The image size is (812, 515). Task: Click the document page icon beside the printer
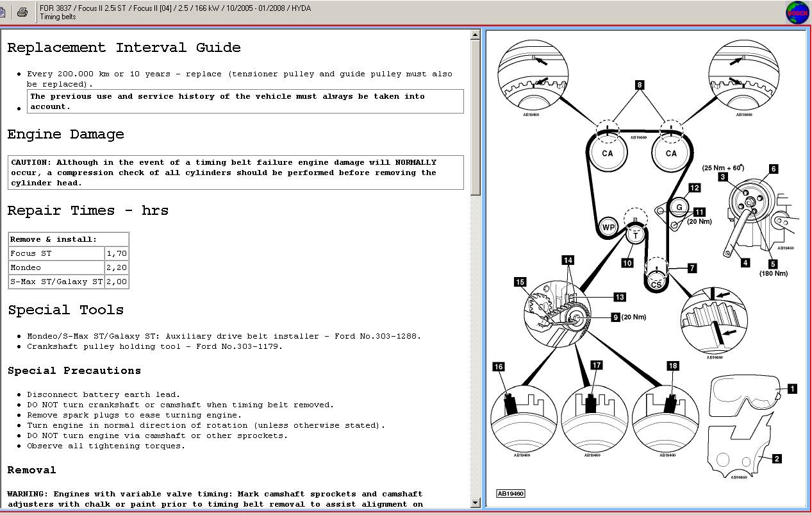3,12
